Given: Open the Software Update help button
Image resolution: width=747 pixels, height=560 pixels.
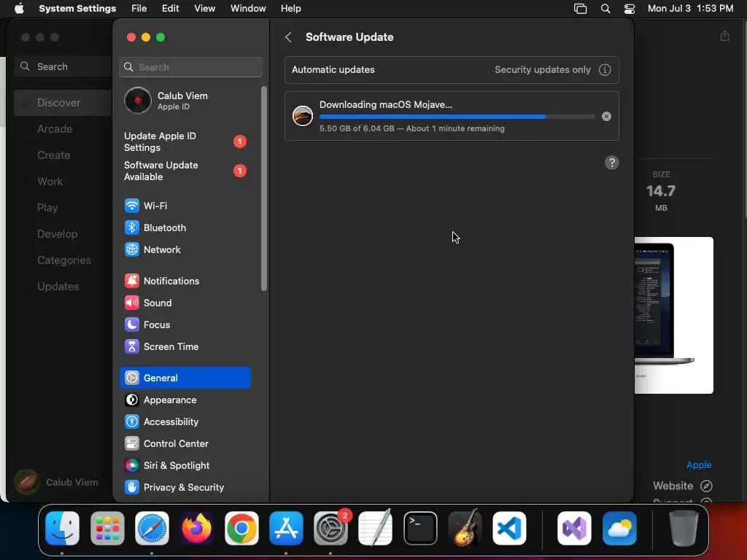Looking at the screenshot, I should click(612, 163).
